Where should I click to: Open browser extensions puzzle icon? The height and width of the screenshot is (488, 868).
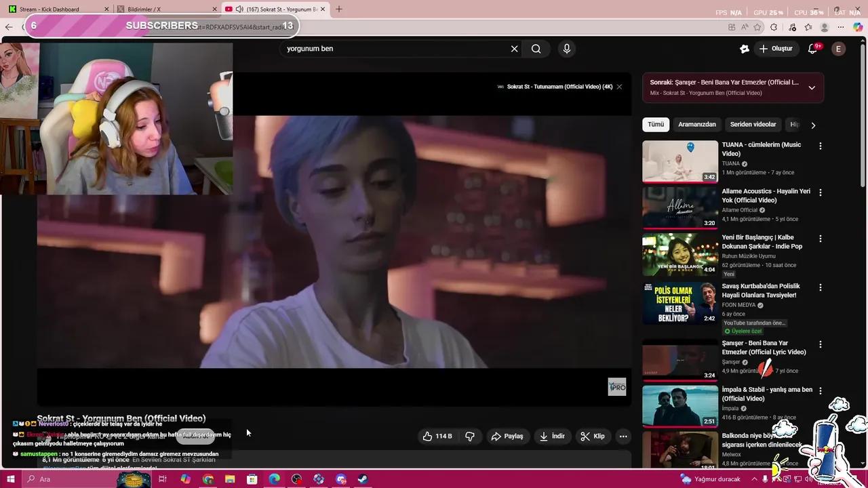[x=774, y=27]
